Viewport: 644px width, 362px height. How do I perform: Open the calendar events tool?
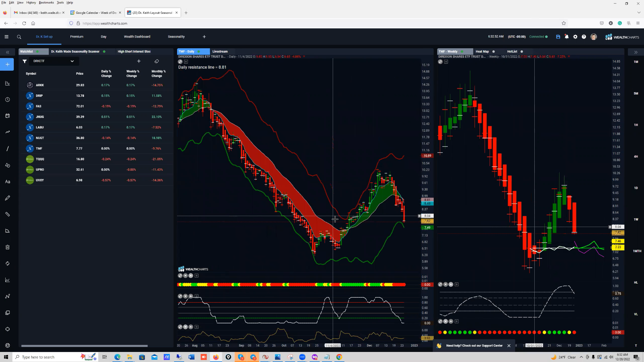pyautogui.click(x=7, y=116)
